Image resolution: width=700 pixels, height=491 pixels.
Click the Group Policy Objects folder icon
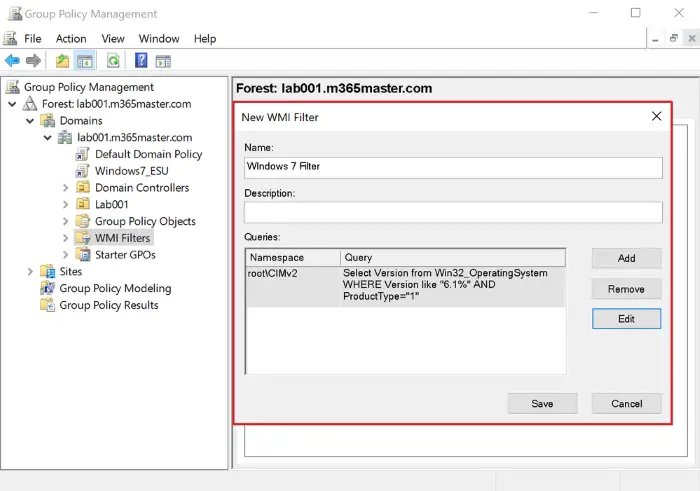(83, 221)
